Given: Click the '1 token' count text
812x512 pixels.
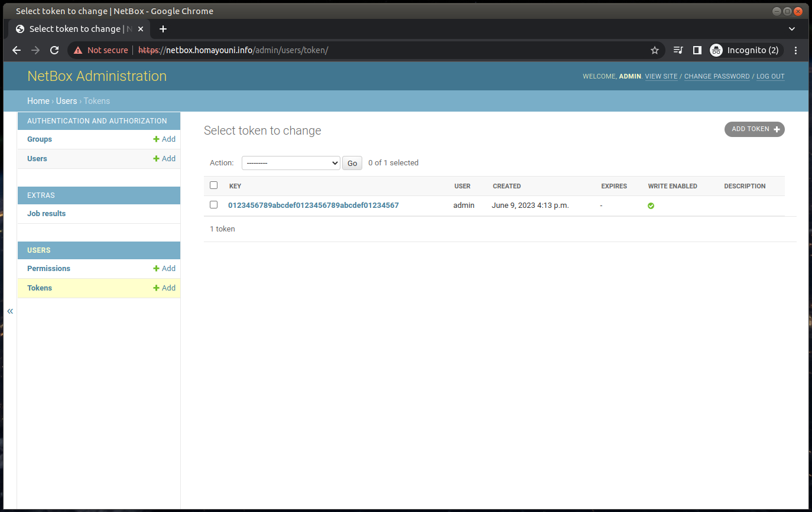Looking at the screenshot, I should (x=222, y=229).
